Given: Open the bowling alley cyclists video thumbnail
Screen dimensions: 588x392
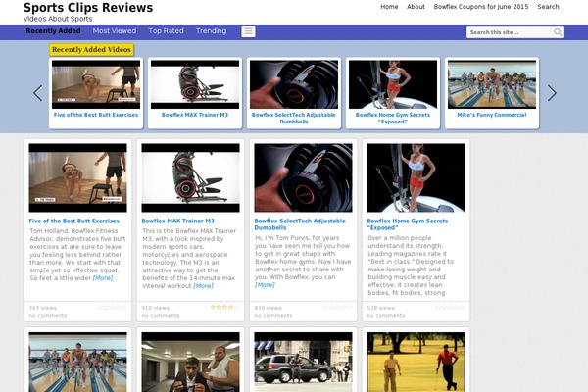Looking at the screenshot, I should 78,362.
